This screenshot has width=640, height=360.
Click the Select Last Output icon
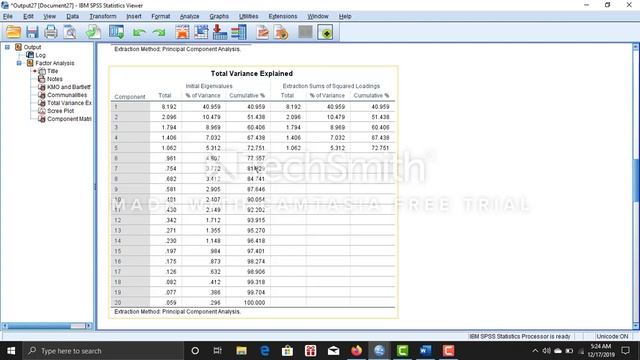click(x=262, y=32)
